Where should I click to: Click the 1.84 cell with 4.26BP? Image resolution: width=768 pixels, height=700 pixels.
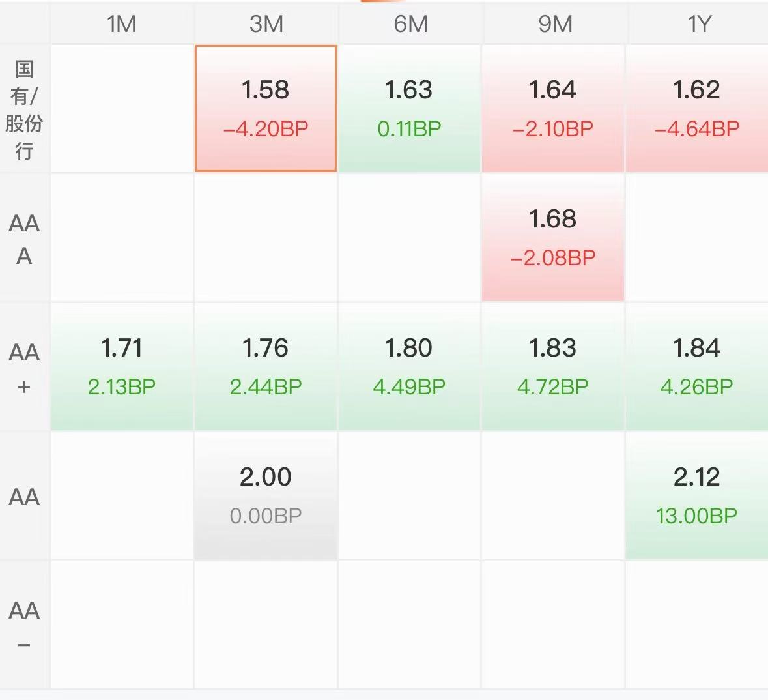(x=696, y=367)
